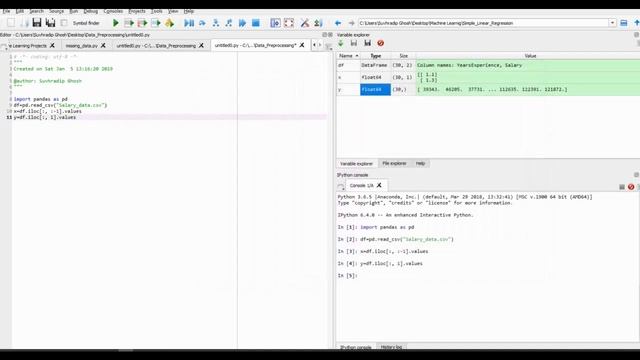This screenshot has height=360, width=640.
Task: Run current cell and advance to next
Action: click(x=142, y=23)
